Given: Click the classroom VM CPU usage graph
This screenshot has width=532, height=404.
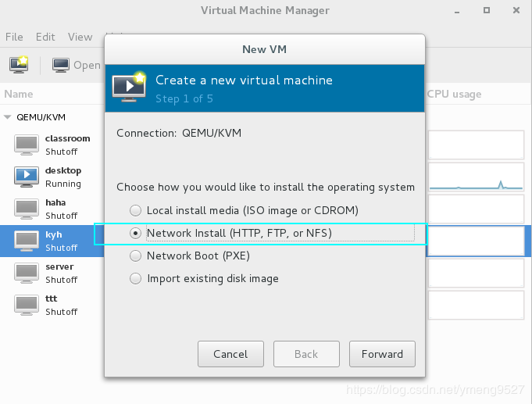Looking at the screenshot, I should (x=477, y=145).
